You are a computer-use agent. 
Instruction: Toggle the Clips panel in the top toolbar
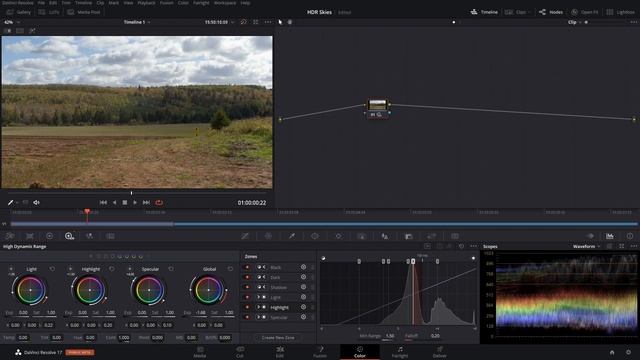[x=517, y=12]
